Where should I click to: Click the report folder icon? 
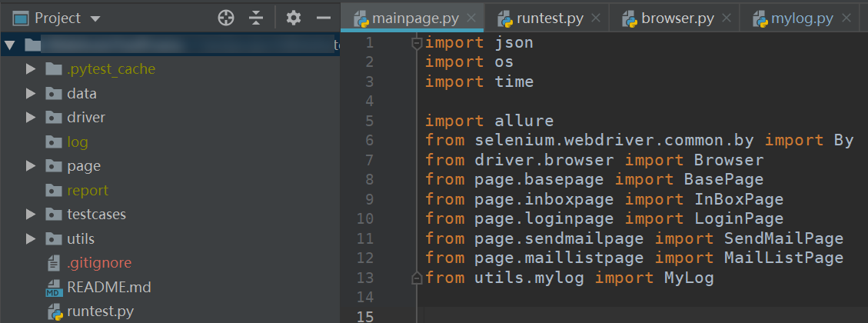coord(53,191)
